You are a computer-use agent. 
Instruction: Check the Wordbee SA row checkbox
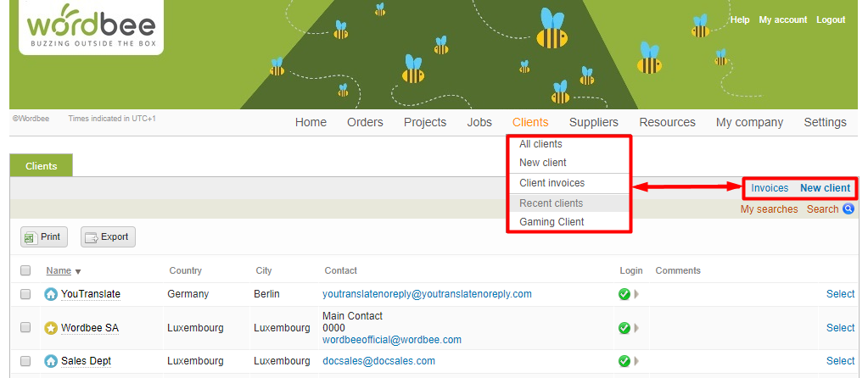[x=25, y=328]
